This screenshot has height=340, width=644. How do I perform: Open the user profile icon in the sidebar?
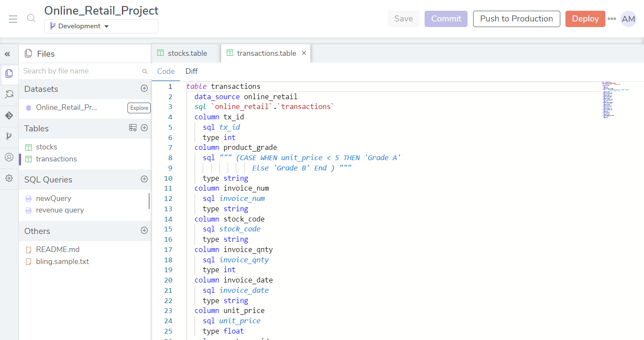click(x=9, y=158)
